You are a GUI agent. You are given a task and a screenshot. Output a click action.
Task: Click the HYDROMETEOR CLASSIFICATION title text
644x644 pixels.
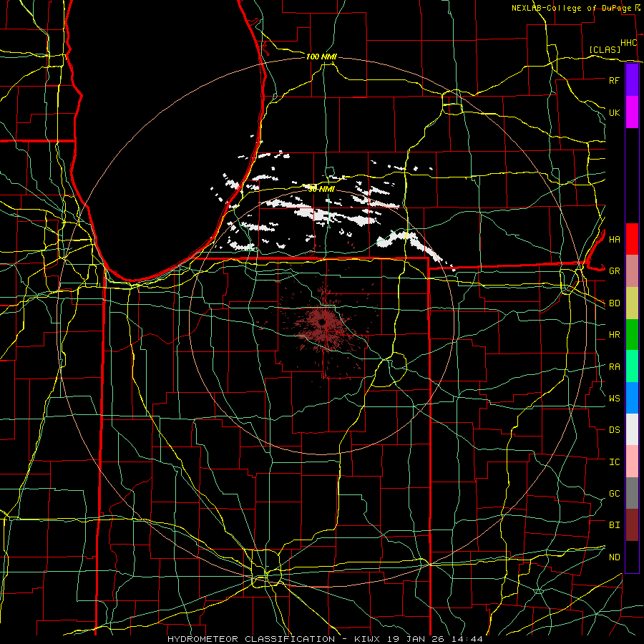[x=251, y=639]
